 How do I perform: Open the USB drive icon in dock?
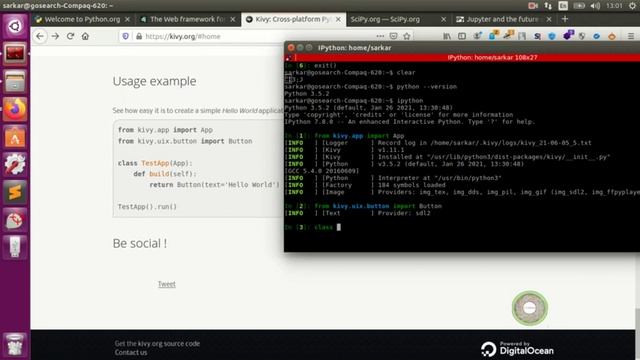[x=15, y=247]
